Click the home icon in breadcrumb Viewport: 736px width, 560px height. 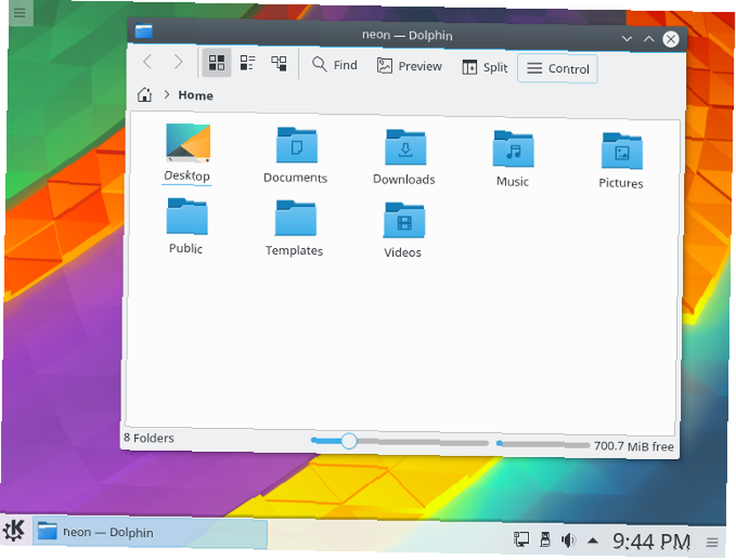coord(144,94)
